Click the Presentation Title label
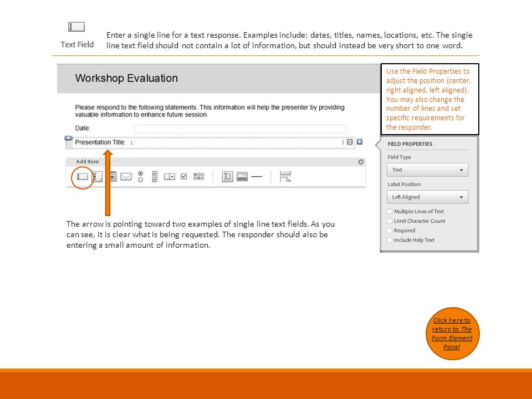The height and width of the screenshot is (399, 532). [100, 142]
